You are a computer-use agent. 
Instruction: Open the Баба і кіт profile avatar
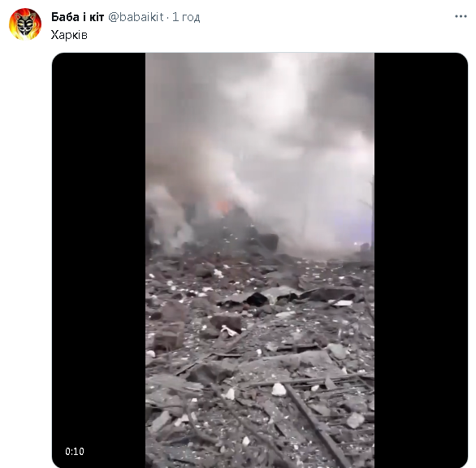coord(25,24)
